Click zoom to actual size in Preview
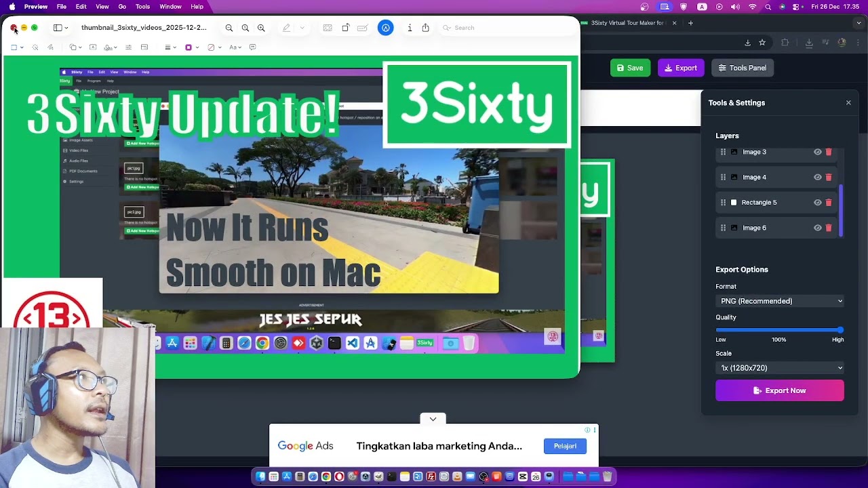This screenshot has height=488, width=868. tap(245, 28)
